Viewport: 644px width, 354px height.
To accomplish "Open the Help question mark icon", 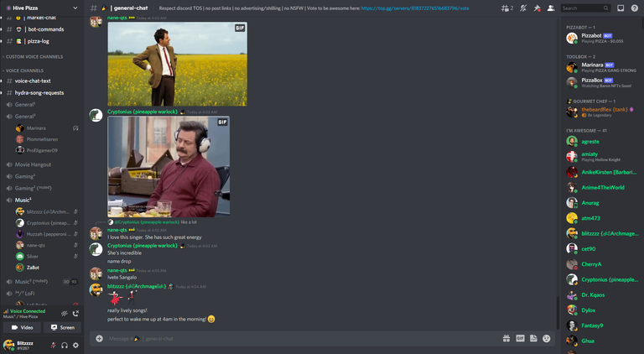I will coord(634,8).
